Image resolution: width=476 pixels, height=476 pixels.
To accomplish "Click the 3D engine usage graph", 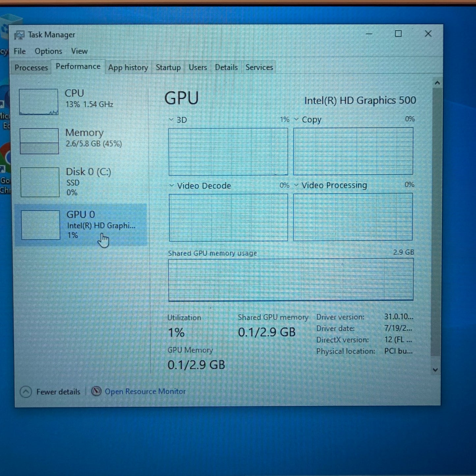I will coord(228,152).
